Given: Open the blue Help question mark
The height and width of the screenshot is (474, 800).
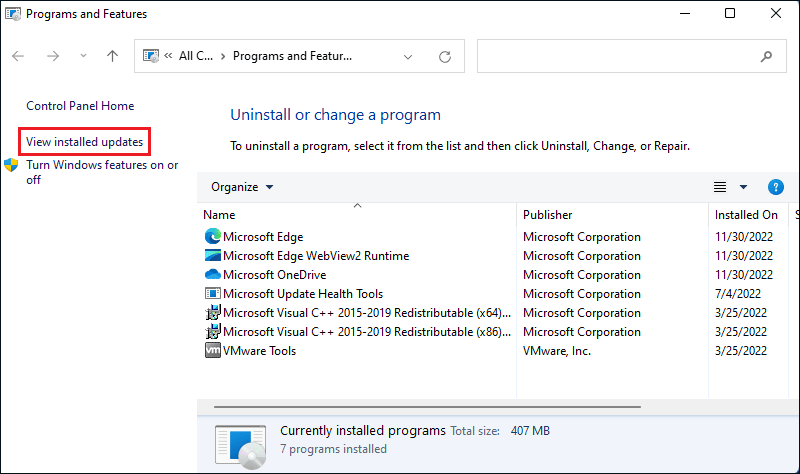Looking at the screenshot, I should tap(776, 187).
